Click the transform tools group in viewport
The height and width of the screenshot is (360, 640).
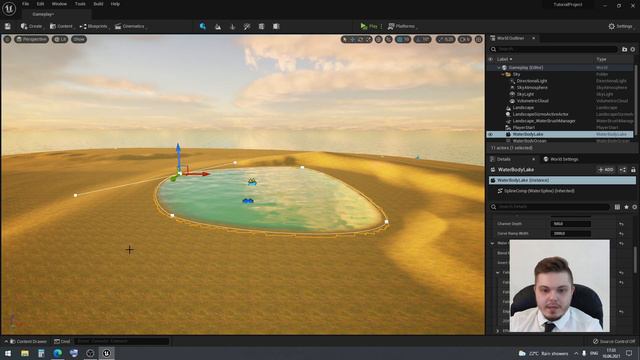[356, 39]
